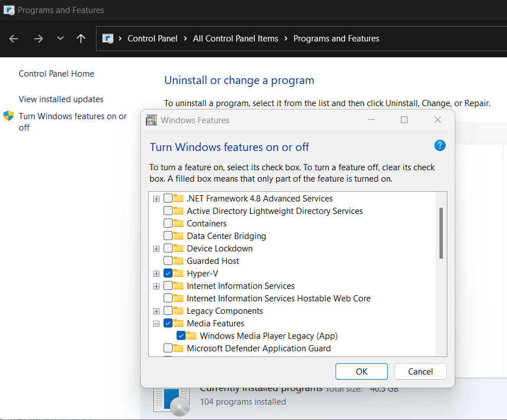
Task: Go up one level with Up arrow
Action: pyautogui.click(x=81, y=39)
